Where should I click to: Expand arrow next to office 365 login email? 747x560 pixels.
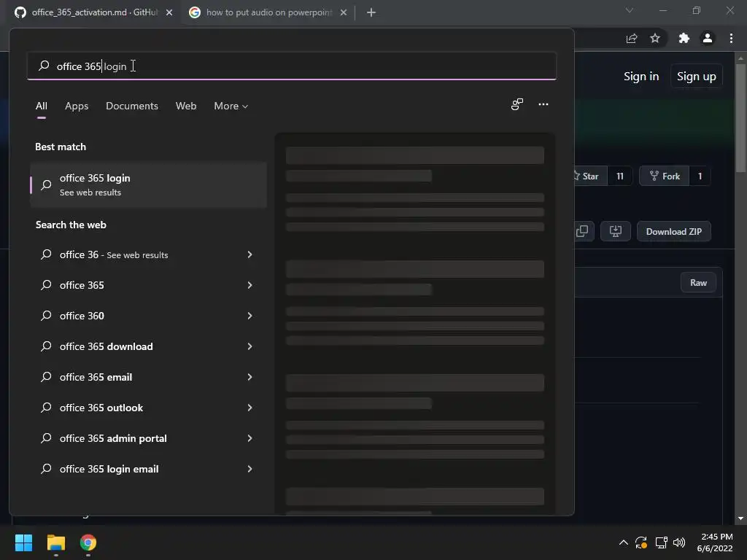click(249, 469)
